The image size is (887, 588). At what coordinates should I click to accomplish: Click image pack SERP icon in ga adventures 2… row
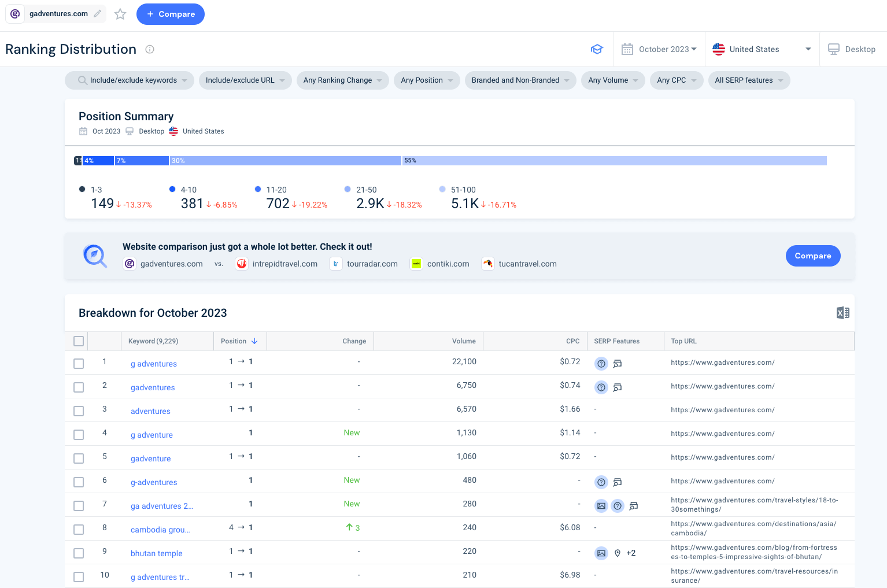601,506
